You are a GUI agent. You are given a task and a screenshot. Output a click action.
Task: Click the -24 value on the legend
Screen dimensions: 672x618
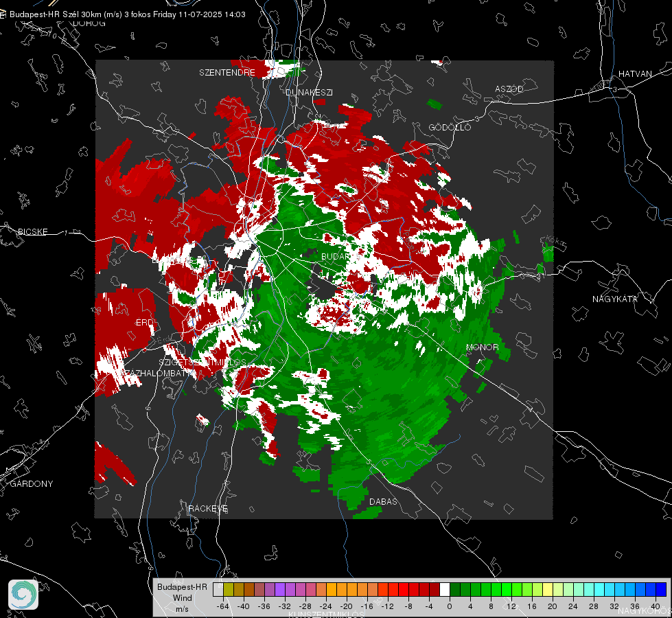(326, 606)
